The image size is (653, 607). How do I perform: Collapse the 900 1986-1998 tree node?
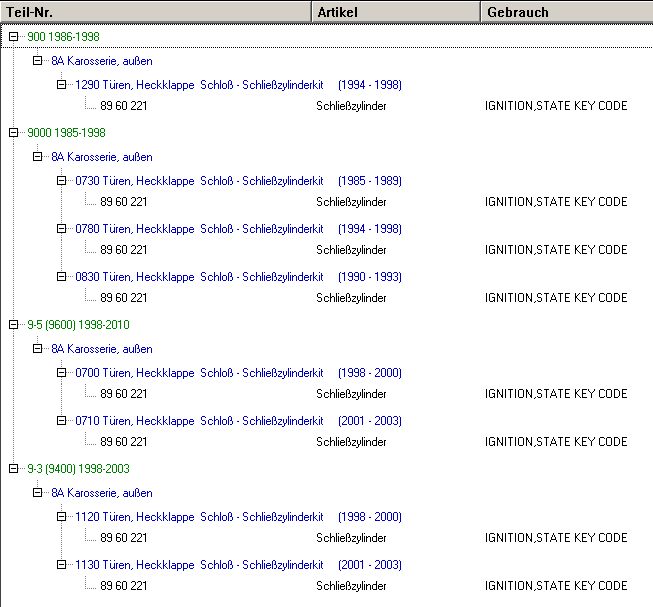[x=14, y=37]
